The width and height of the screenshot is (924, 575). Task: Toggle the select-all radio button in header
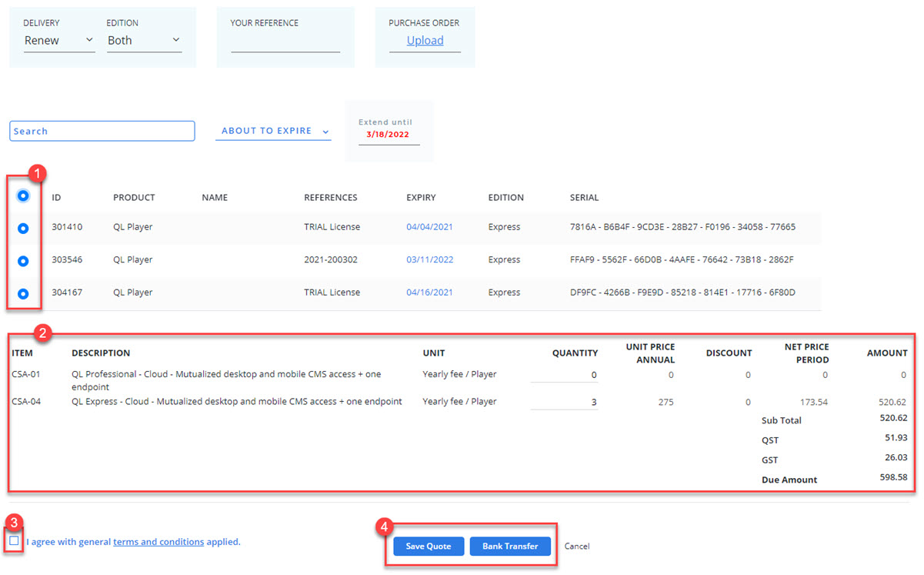(23, 196)
